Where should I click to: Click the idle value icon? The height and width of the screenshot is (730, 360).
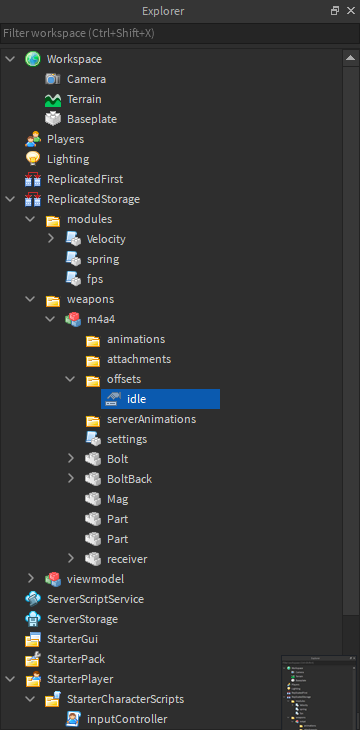113,399
